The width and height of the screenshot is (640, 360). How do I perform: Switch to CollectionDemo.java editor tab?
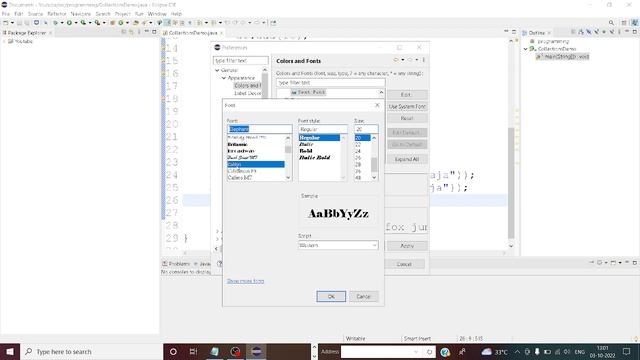coord(193,33)
